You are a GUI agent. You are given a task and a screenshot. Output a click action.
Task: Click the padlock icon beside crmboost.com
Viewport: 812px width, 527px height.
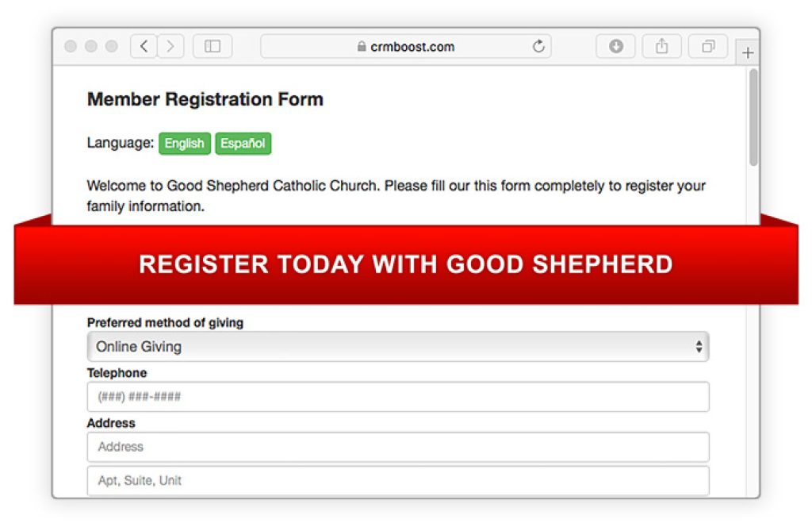coord(361,47)
